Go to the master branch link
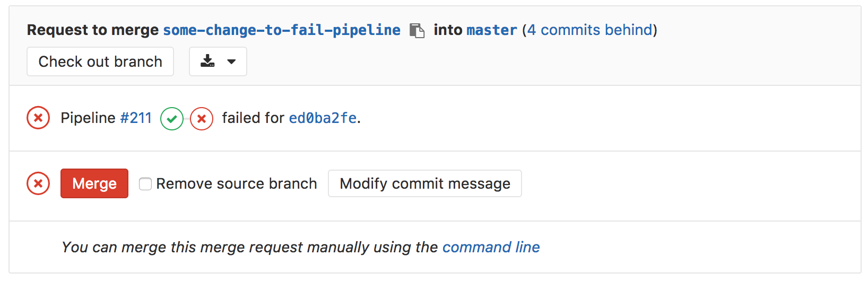The width and height of the screenshot is (868, 282). tap(491, 30)
